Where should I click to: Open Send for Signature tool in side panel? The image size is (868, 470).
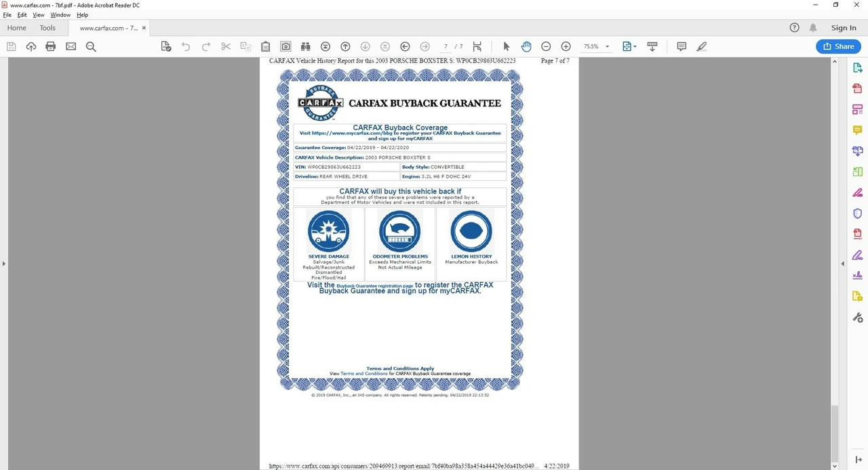(x=857, y=275)
